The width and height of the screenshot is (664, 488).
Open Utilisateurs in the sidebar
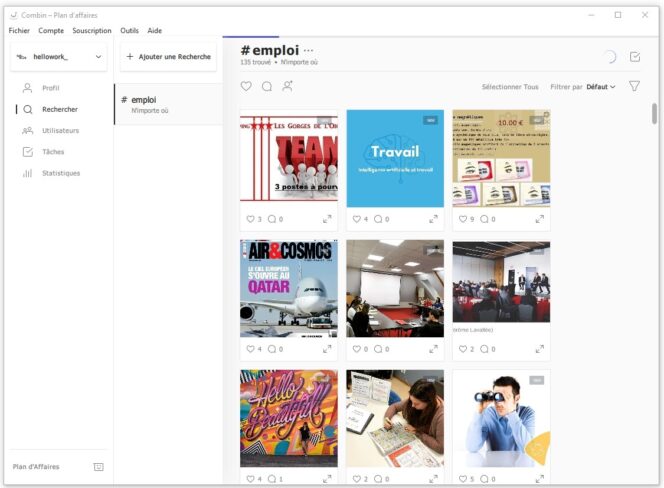[x=61, y=130]
